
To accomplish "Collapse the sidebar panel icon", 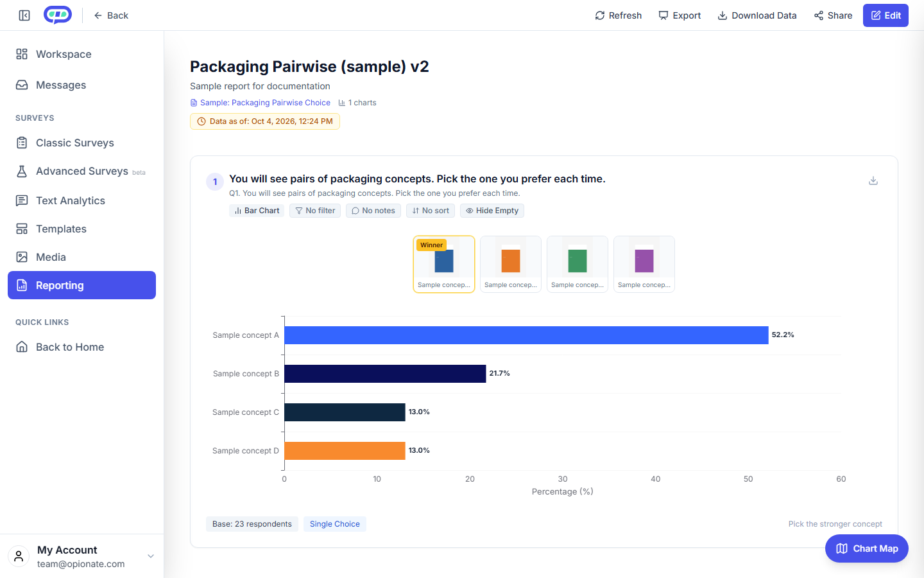I will click(x=24, y=15).
